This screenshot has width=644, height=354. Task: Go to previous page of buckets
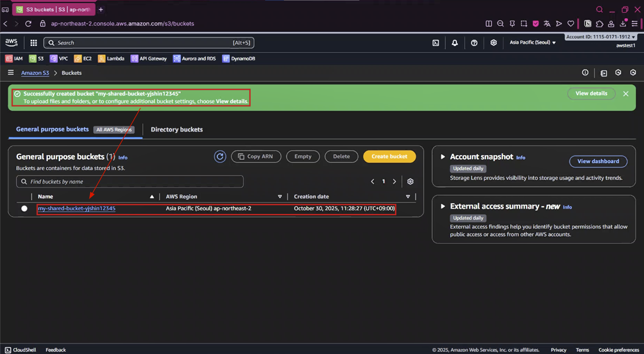coord(372,181)
